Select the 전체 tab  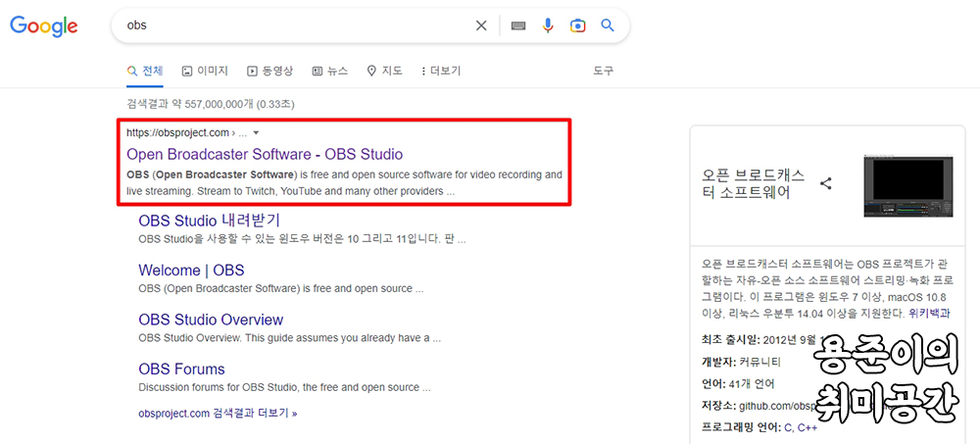(145, 71)
